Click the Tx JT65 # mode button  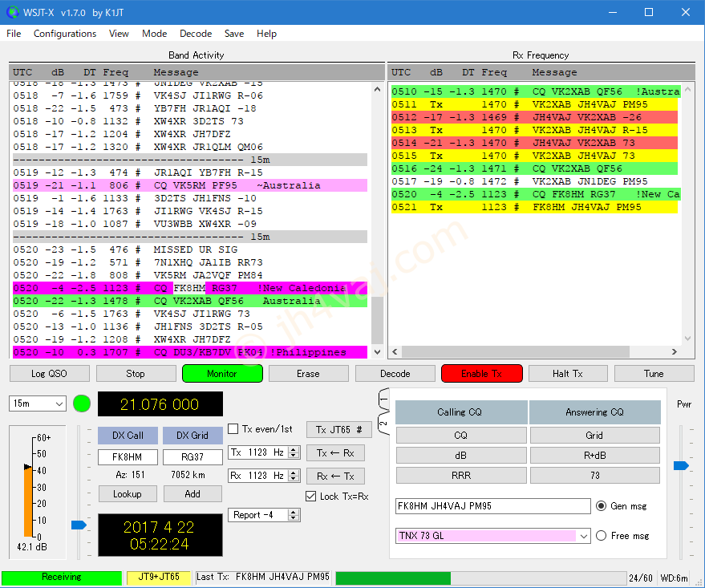tap(339, 430)
